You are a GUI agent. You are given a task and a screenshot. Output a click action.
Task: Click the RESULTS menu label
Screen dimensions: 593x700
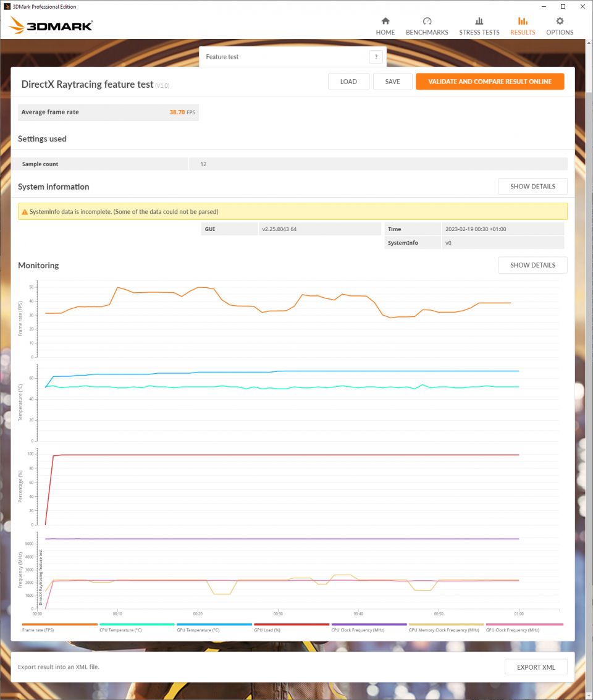click(523, 32)
